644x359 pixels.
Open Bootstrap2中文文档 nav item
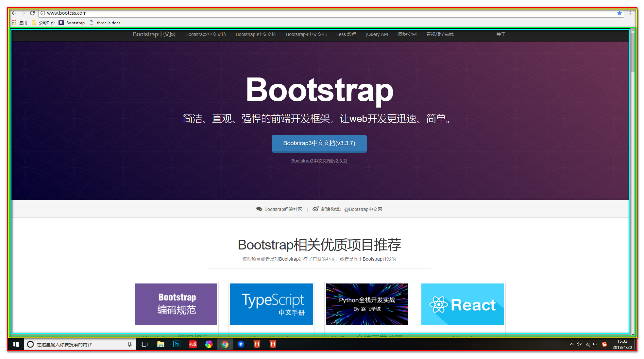click(206, 34)
